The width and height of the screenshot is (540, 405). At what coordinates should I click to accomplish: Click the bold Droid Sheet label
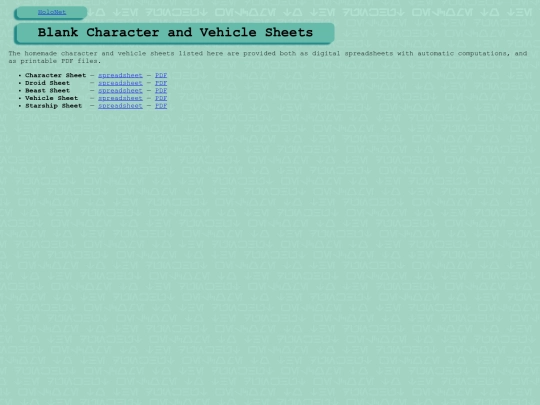(x=48, y=83)
